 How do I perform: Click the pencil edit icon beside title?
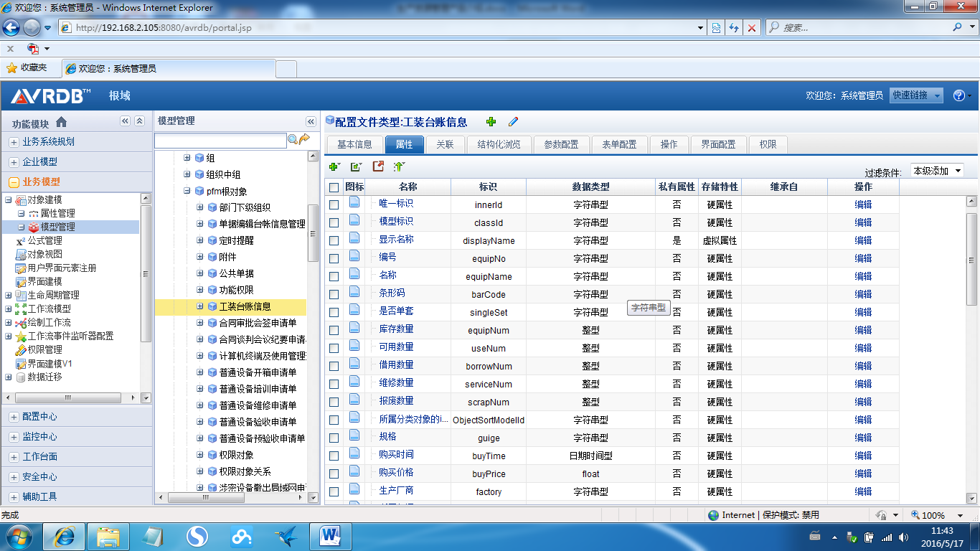(513, 122)
